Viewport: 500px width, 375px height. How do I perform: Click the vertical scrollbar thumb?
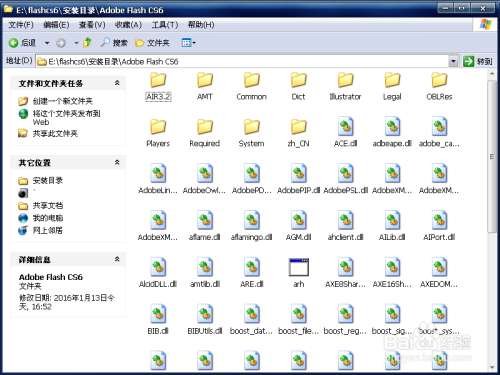coord(492,156)
